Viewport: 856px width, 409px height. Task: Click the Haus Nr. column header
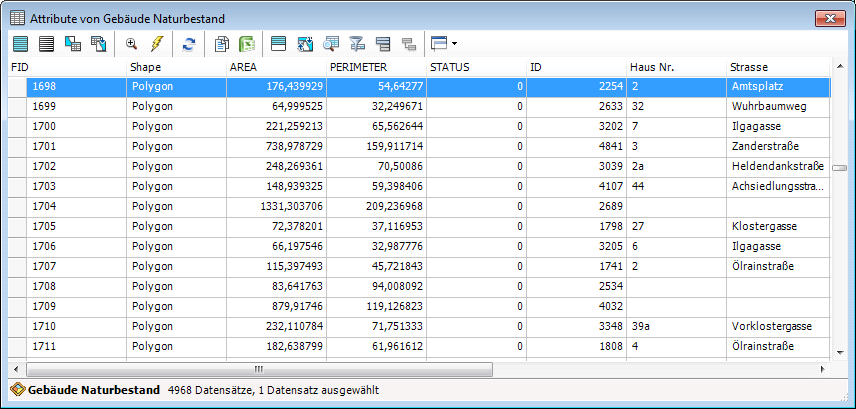(676, 67)
